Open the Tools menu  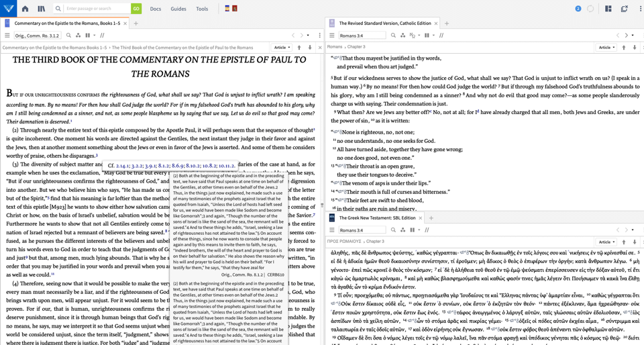(202, 9)
